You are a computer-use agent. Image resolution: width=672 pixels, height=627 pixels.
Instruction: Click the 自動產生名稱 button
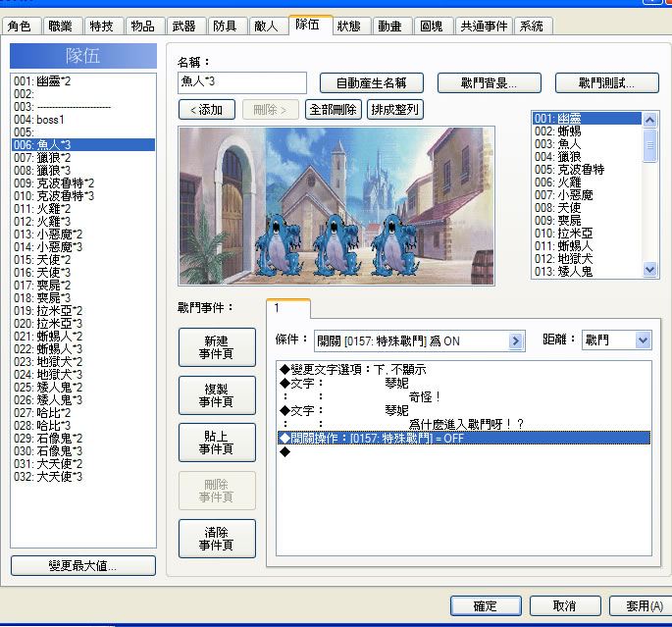(x=372, y=82)
